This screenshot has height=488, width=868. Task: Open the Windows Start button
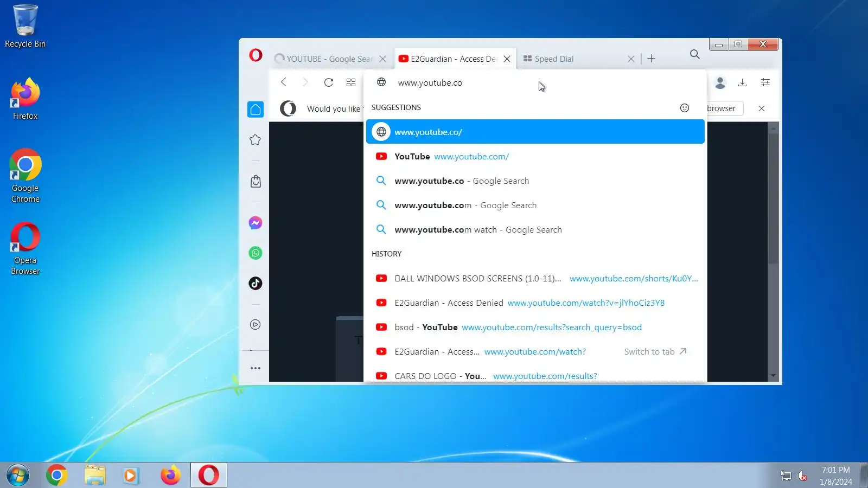tap(18, 476)
